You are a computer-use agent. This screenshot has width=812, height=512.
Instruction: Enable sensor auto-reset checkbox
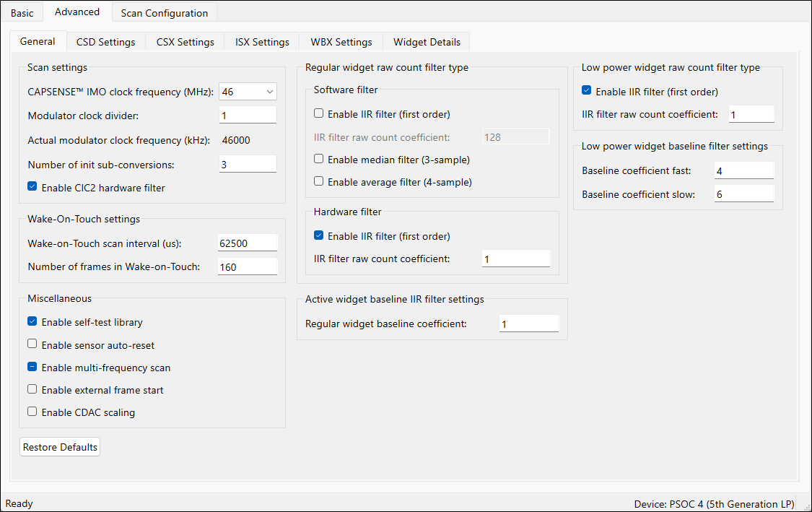point(32,344)
